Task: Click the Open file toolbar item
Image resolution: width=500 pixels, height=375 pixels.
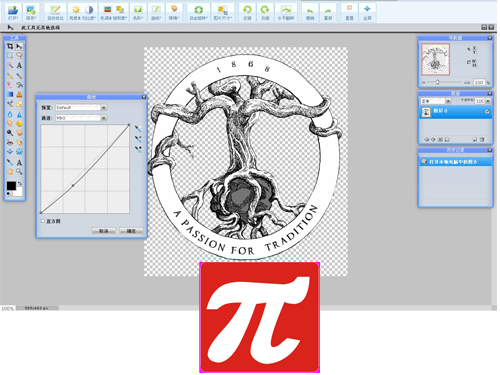Action: click(13, 13)
